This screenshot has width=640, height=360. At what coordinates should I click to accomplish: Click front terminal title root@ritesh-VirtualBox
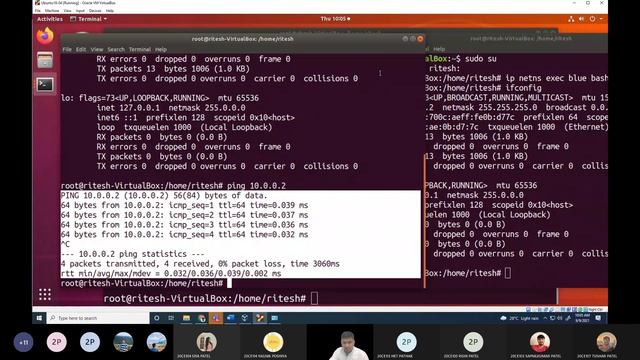pyautogui.click(x=242, y=39)
